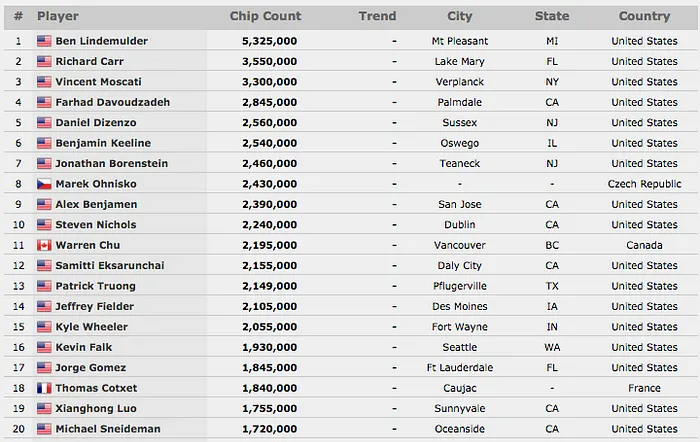Click the US flag next to Richard Carr
This screenshot has height=442, width=700.
pos(44,61)
